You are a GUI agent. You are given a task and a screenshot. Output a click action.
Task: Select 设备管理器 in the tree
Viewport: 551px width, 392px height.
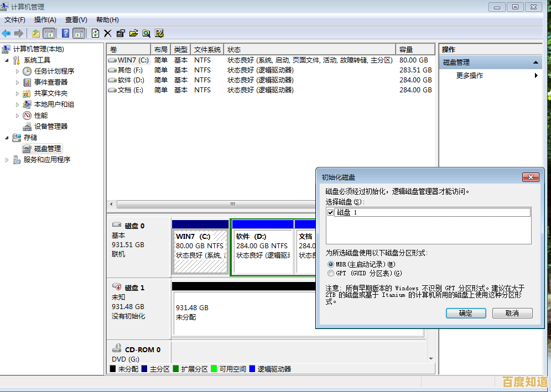click(50, 126)
